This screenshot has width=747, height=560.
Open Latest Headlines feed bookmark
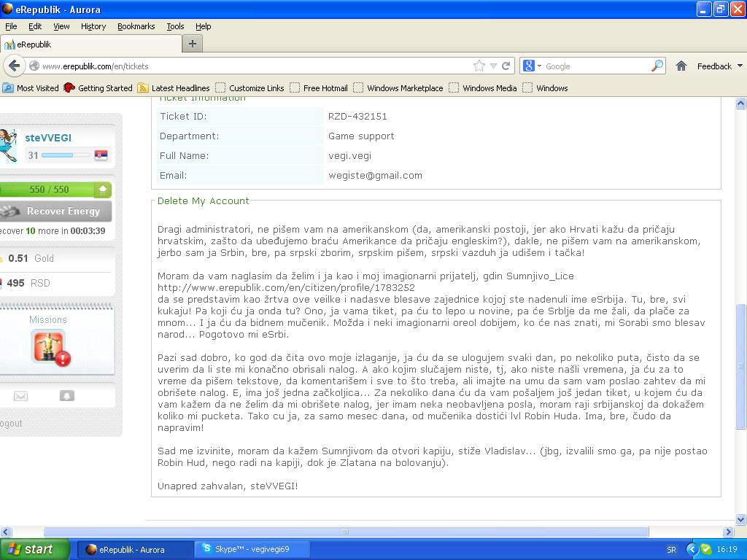pos(174,87)
